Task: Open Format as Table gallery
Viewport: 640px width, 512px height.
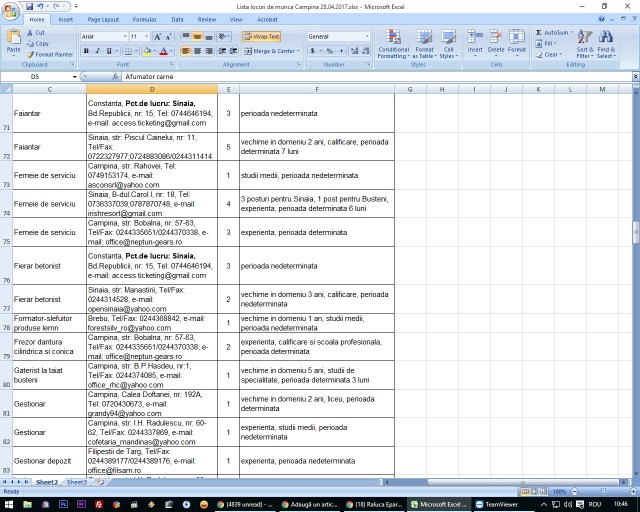Action: [424, 44]
